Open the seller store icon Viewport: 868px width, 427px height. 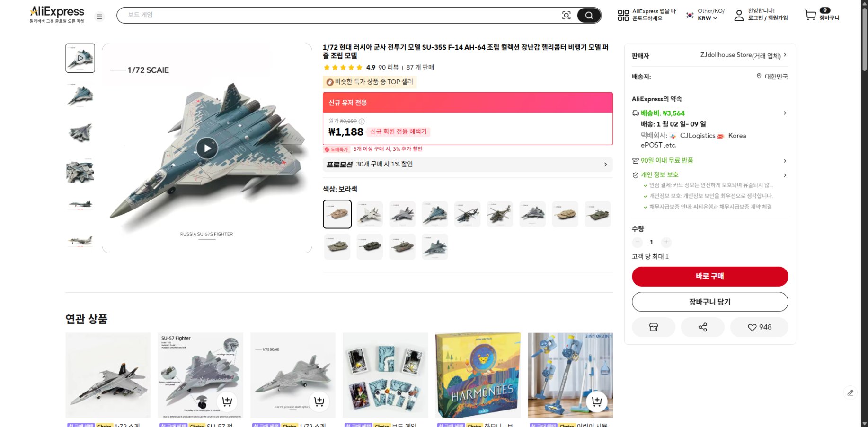tap(654, 327)
